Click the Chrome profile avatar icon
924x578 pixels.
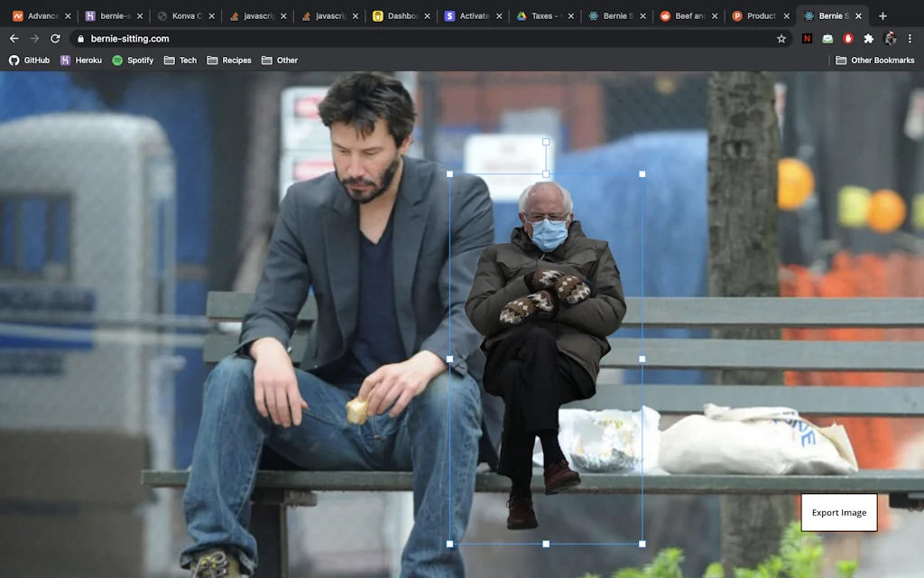pyautogui.click(x=891, y=39)
